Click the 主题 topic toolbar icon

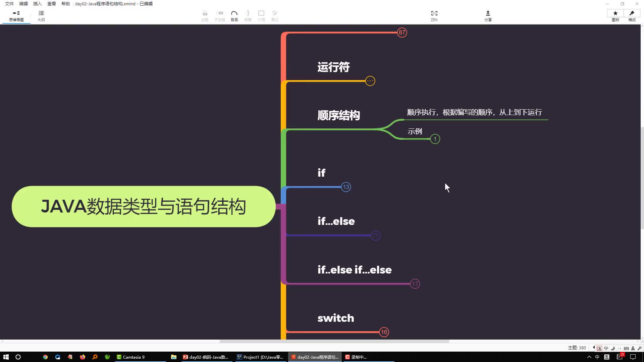tap(205, 16)
